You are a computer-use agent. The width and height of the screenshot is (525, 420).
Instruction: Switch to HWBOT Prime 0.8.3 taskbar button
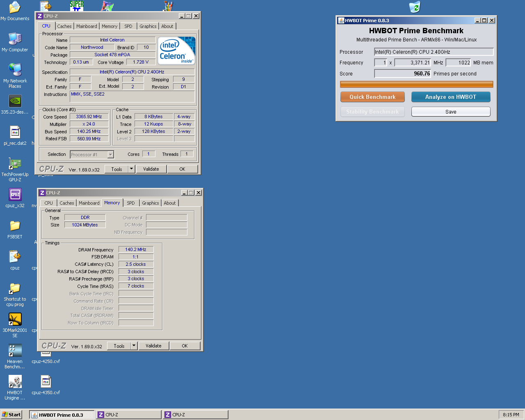tap(62, 415)
